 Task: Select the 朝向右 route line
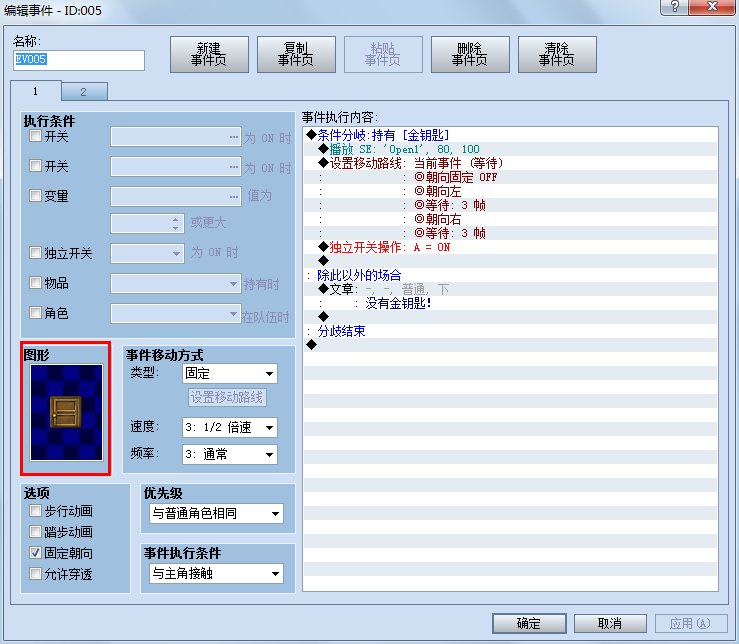click(x=510, y=219)
